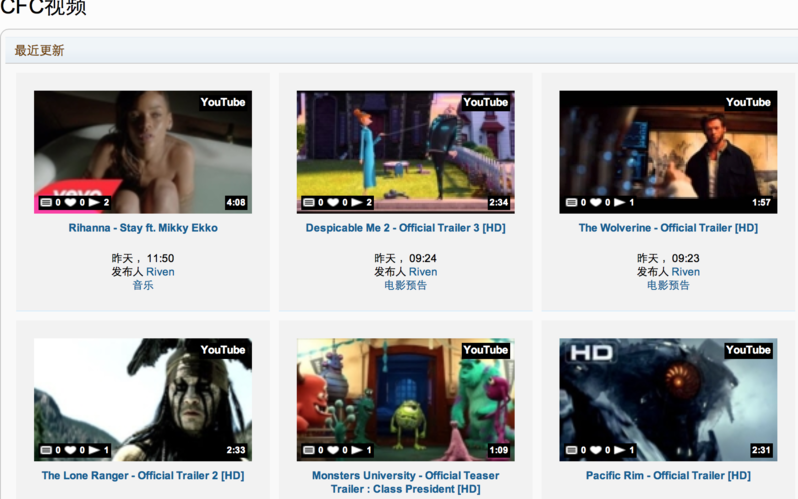This screenshot has width=798, height=499.
Task: Open Pacific Rim - Official Trailer link
Action: point(668,476)
